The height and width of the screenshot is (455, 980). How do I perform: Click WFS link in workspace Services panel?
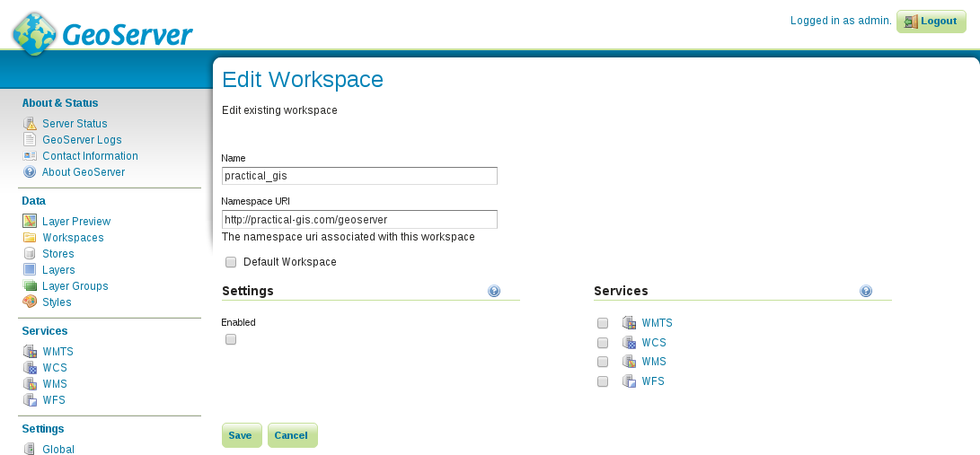click(x=653, y=381)
